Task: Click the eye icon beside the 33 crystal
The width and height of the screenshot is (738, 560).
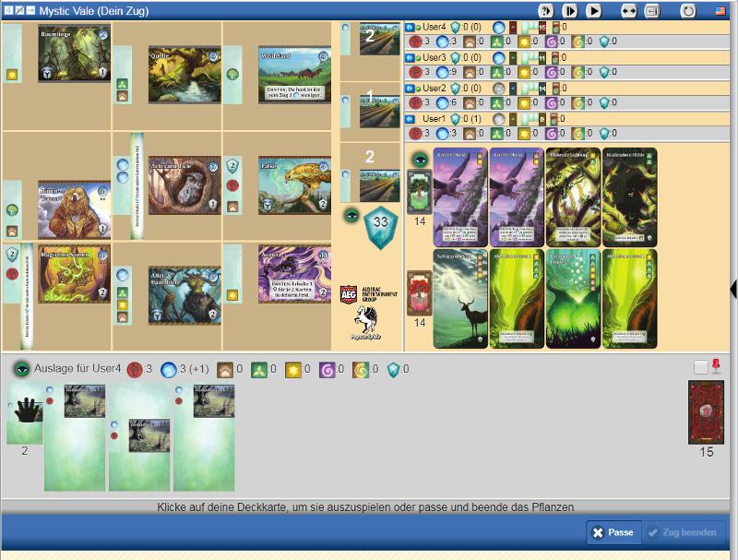Action: point(351,215)
